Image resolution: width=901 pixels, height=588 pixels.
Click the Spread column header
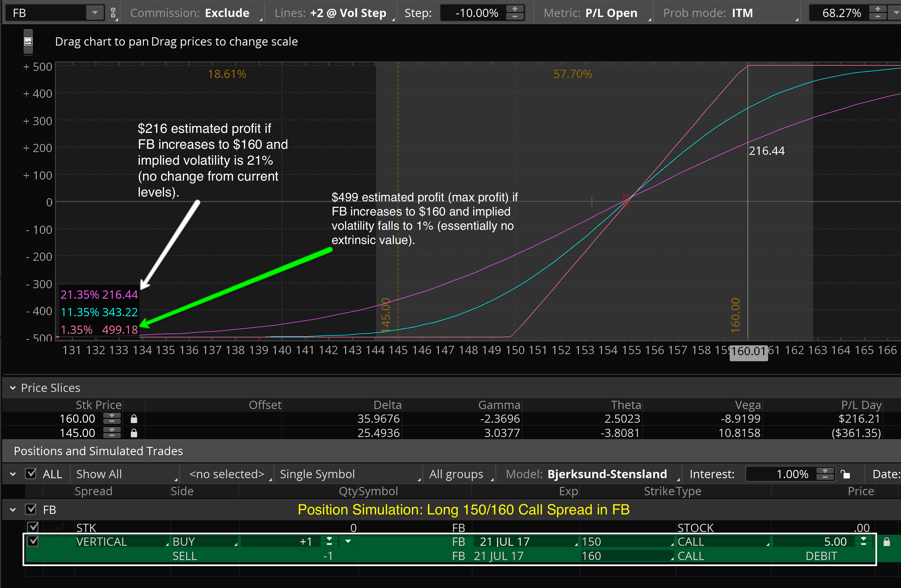point(94,491)
